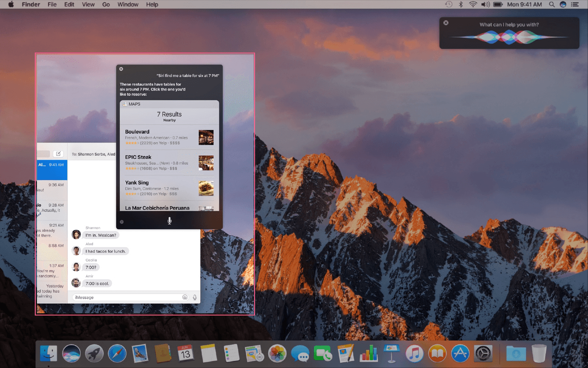
Task: Open System Preferences gear in dock
Action: coord(483,353)
